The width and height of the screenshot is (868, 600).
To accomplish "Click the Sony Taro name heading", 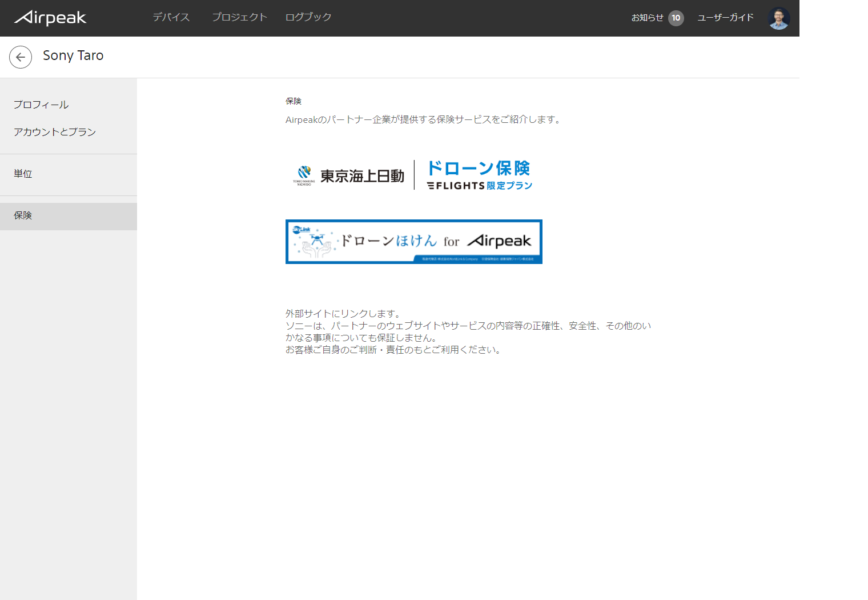I will 73,56.
